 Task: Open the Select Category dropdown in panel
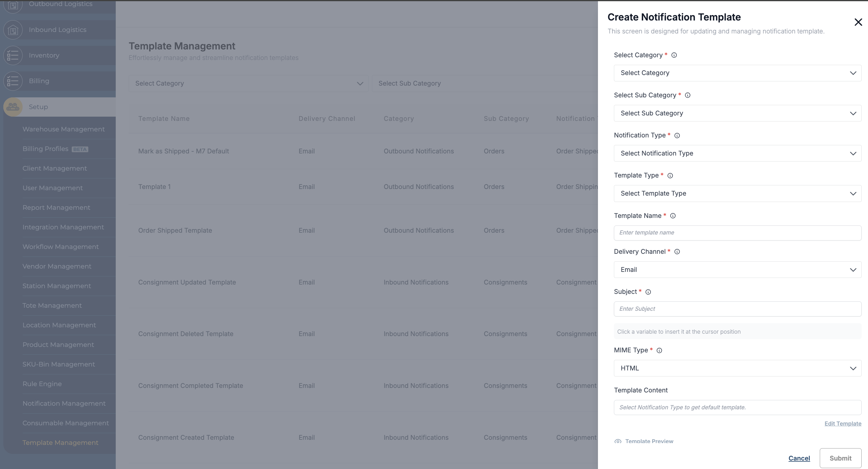pos(737,73)
